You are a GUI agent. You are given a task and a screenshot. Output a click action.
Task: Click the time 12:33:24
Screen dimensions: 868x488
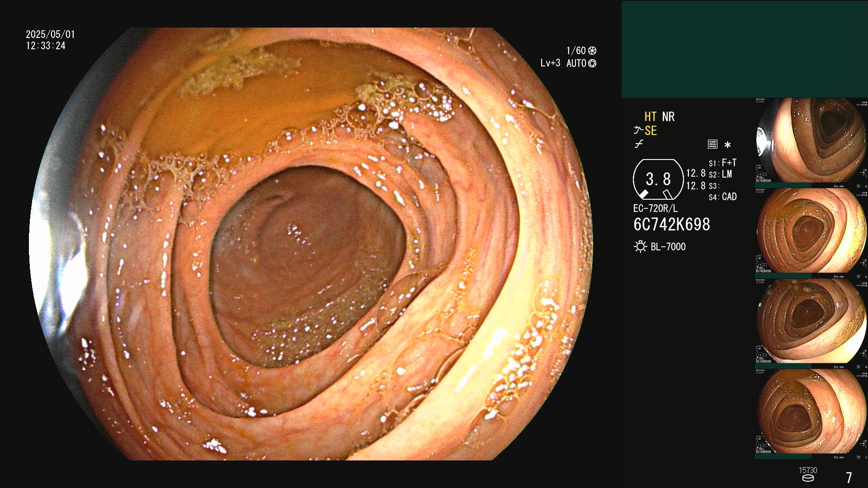click(x=46, y=46)
